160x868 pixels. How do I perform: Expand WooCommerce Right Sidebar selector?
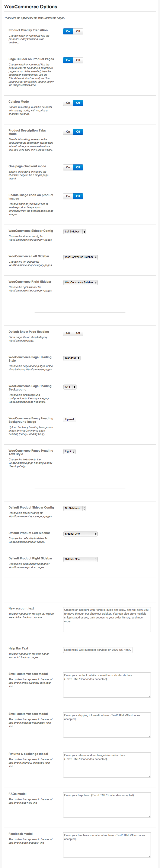click(x=80, y=283)
